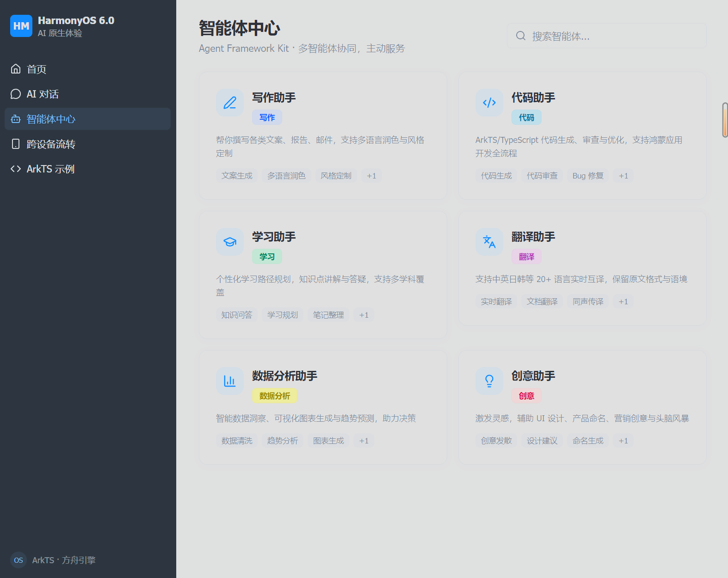The image size is (728, 578).
Task: Click the OS avatar in sidebar footer
Action: click(19, 560)
